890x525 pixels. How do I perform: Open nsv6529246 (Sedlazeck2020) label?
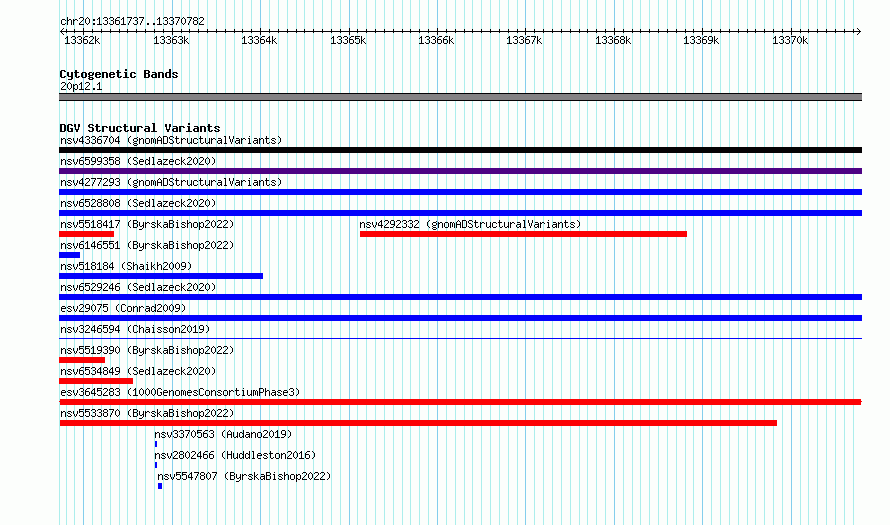pos(138,287)
